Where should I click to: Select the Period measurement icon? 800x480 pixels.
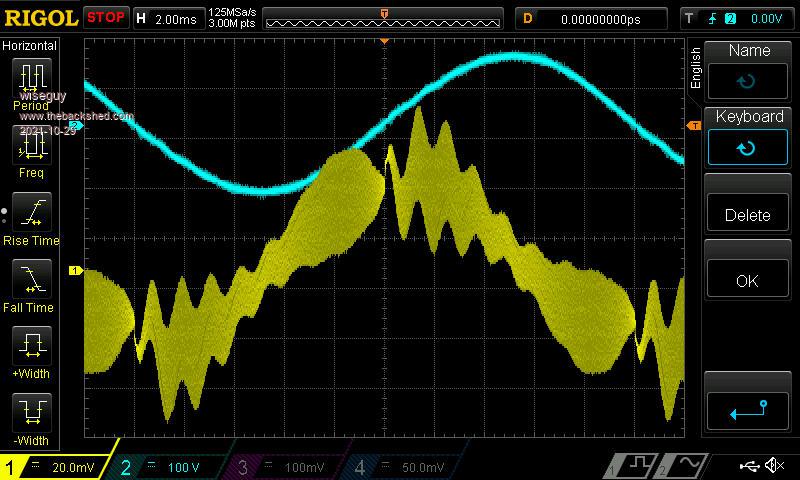coord(30,78)
